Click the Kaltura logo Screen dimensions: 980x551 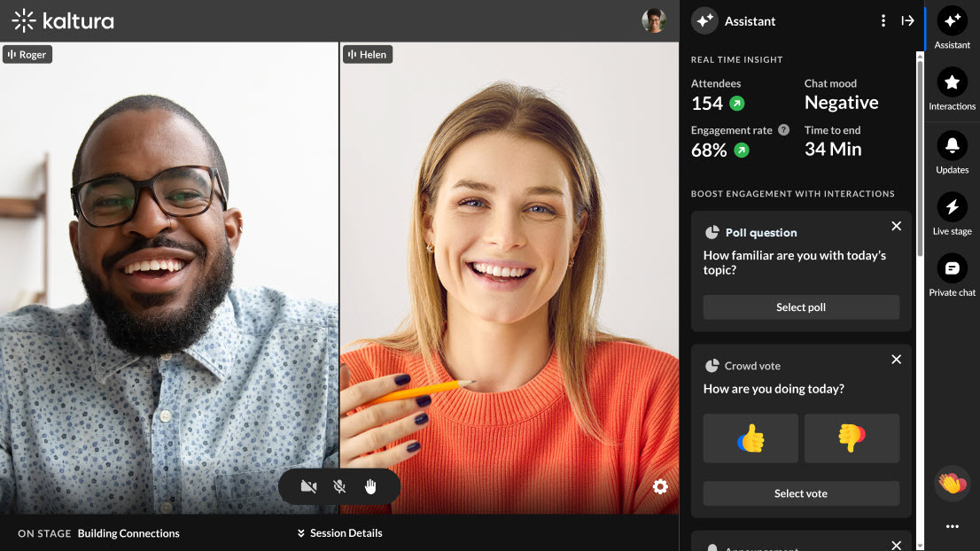pyautogui.click(x=63, y=20)
